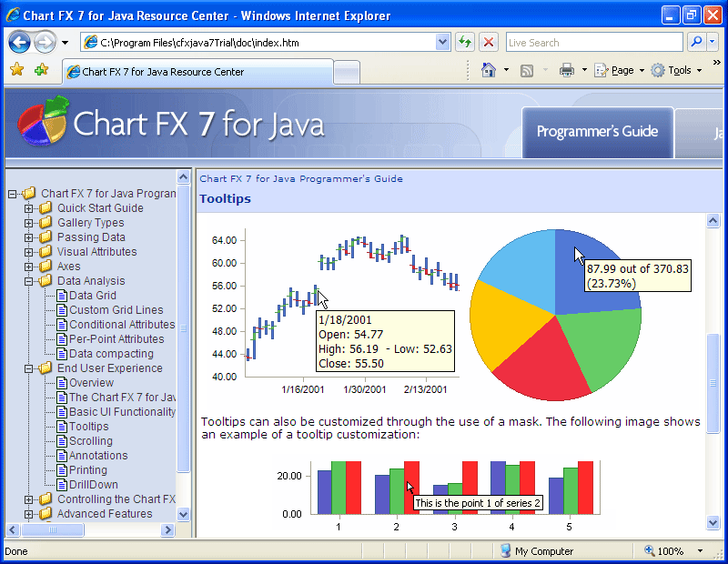This screenshot has width=728, height=564.
Task: Show more command bar items chevron
Action: [716, 62]
